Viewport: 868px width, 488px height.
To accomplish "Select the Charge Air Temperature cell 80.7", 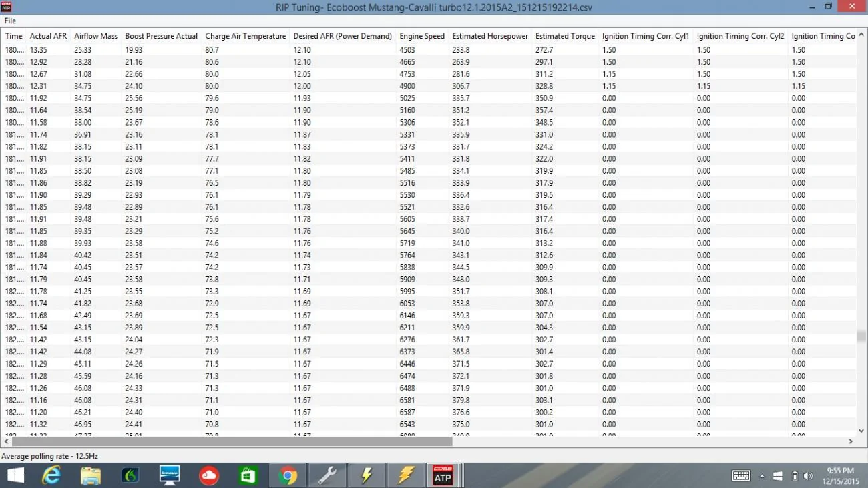I will 212,50.
